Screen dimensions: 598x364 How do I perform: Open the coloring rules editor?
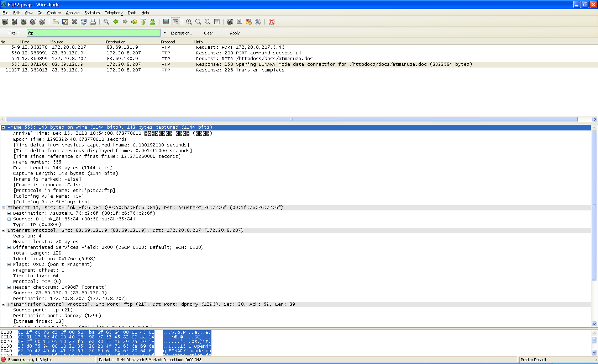point(248,22)
